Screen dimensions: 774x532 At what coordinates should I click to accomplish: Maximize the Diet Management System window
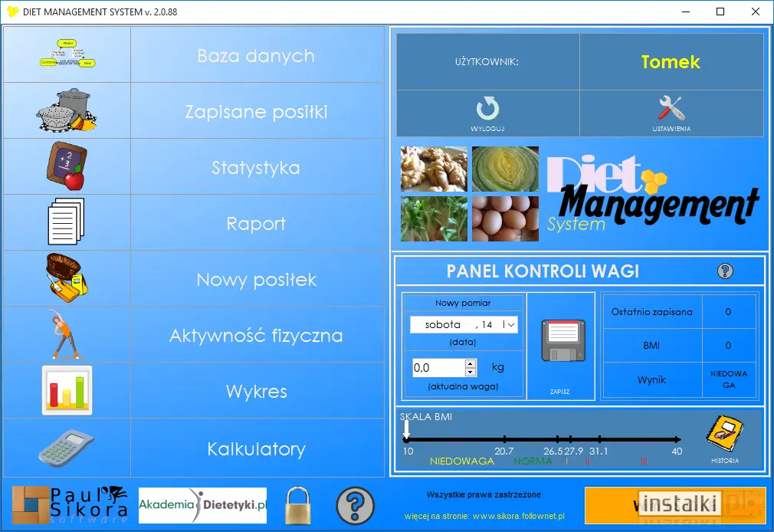click(x=720, y=11)
